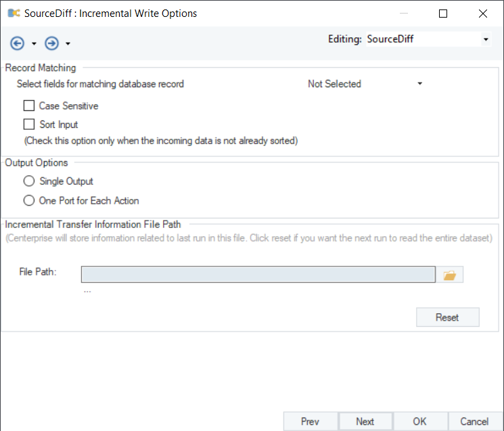
Task: Go to the Prev page
Action: click(310, 421)
